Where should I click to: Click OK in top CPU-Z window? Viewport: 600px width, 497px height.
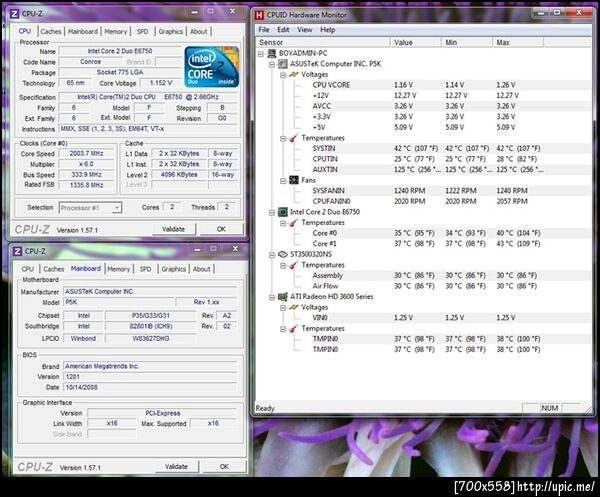click(221, 229)
